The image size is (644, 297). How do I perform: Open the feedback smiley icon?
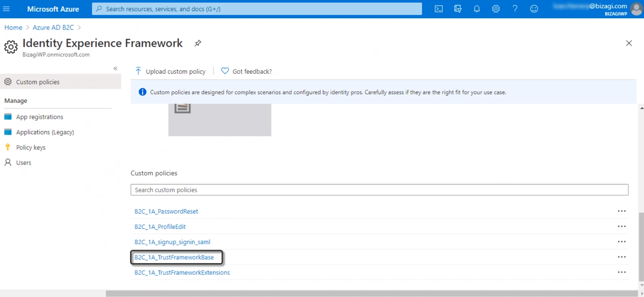[x=534, y=9]
